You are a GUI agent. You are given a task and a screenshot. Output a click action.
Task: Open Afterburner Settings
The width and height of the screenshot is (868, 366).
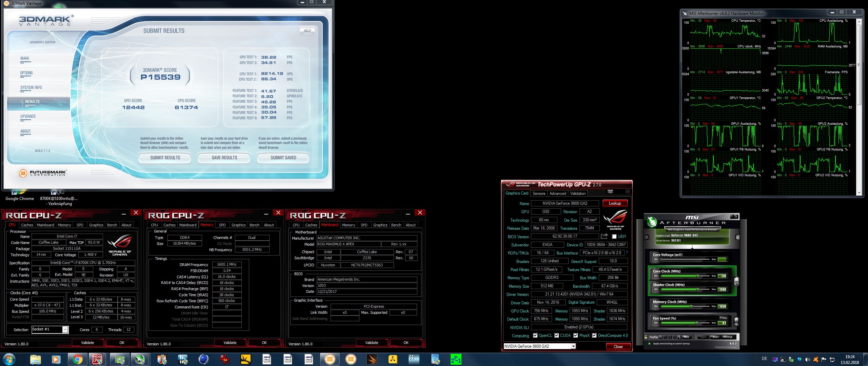[x=728, y=337]
